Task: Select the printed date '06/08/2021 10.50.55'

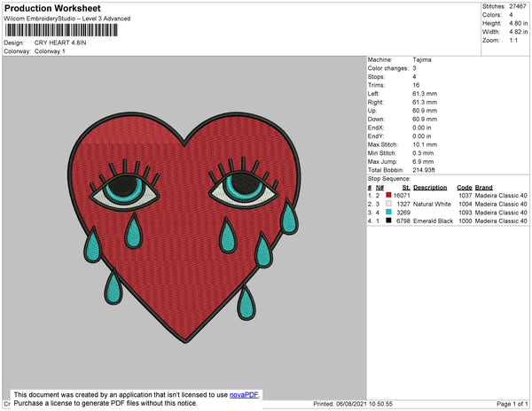Action: [364, 404]
